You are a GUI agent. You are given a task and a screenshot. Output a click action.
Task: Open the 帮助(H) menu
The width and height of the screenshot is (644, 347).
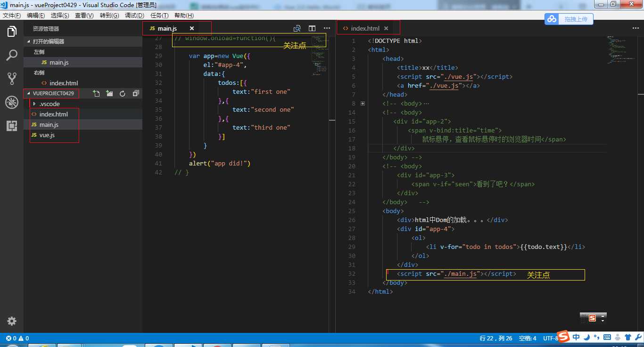pos(184,16)
